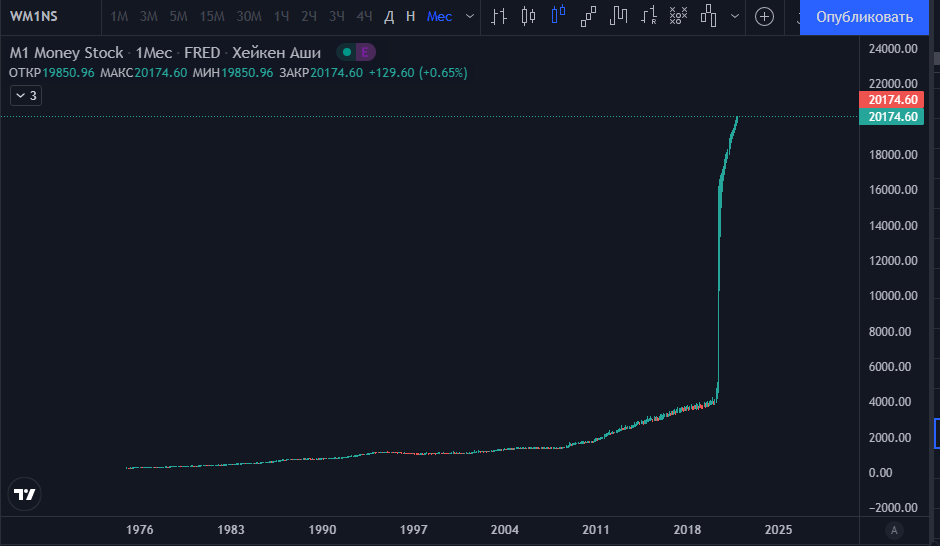Click the red 20174.60 price label
Image resolution: width=940 pixels, height=546 pixels.
891,99
